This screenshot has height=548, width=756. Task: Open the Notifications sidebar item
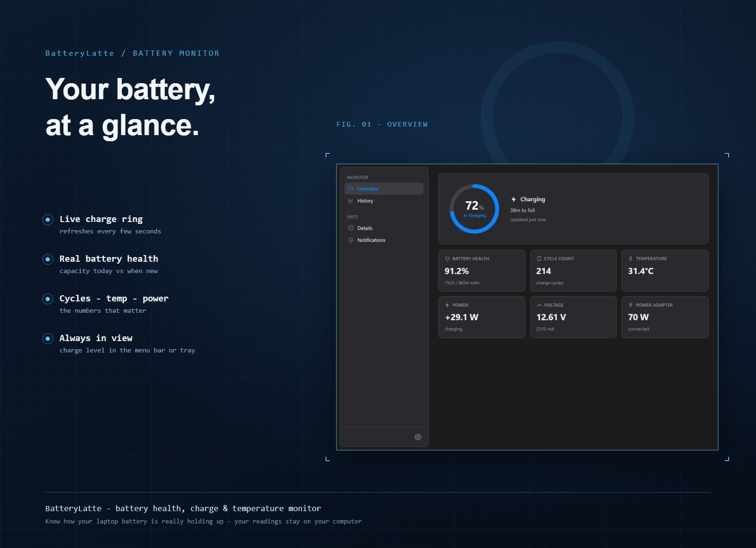pos(384,240)
